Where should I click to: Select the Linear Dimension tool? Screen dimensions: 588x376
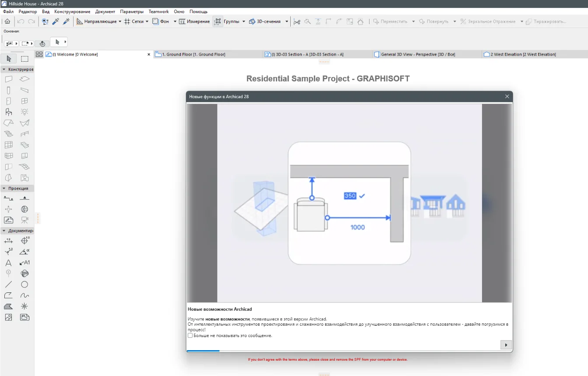click(8, 241)
